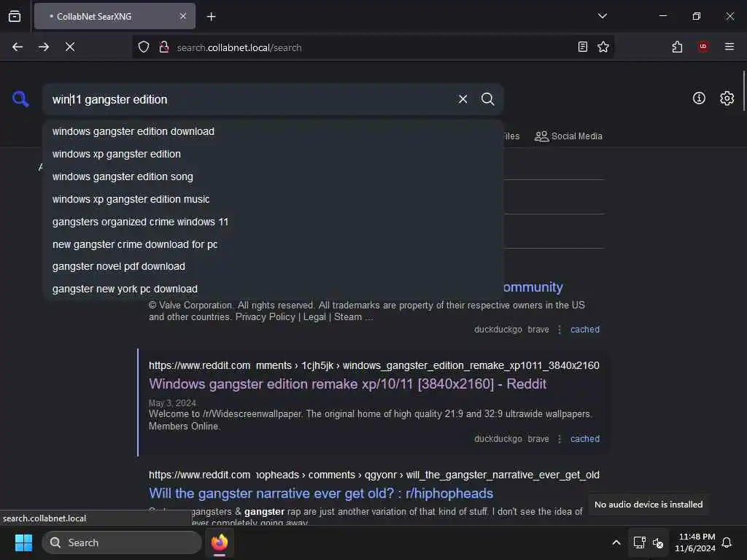
Task: Open SearXNG preferences gear icon
Action: point(727,98)
